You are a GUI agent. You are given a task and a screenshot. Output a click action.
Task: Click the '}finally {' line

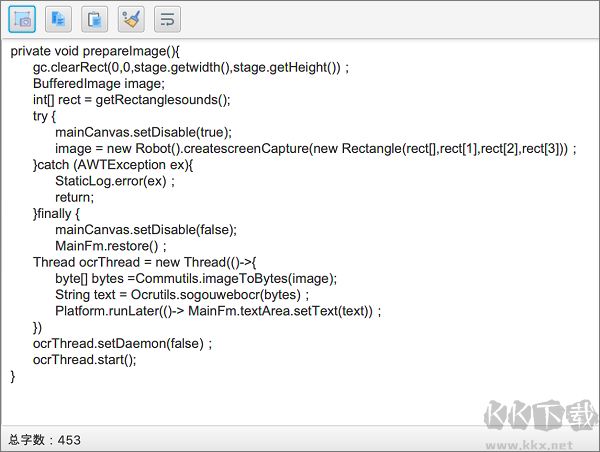56,214
